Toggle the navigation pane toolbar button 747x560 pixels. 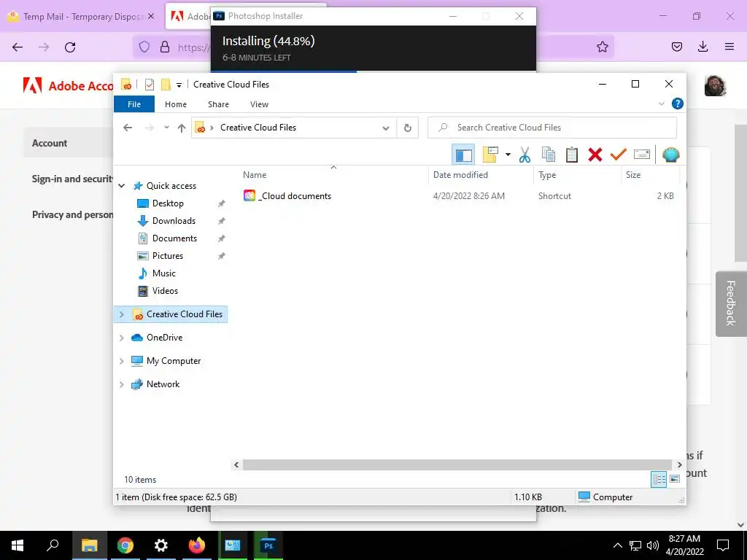click(x=463, y=155)
